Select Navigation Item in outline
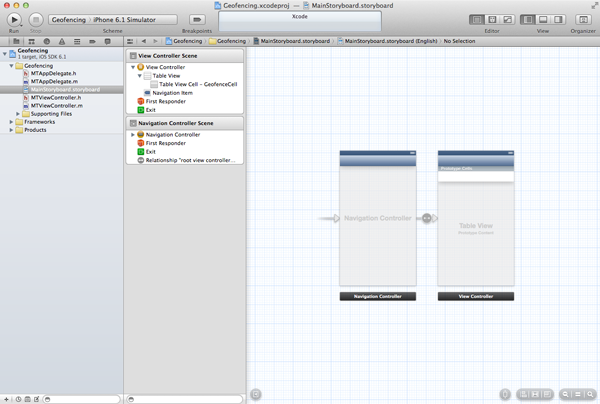Image resolution: width=600 pixels, height=404 pixels. pyautogui.click(x=168, y=93)
